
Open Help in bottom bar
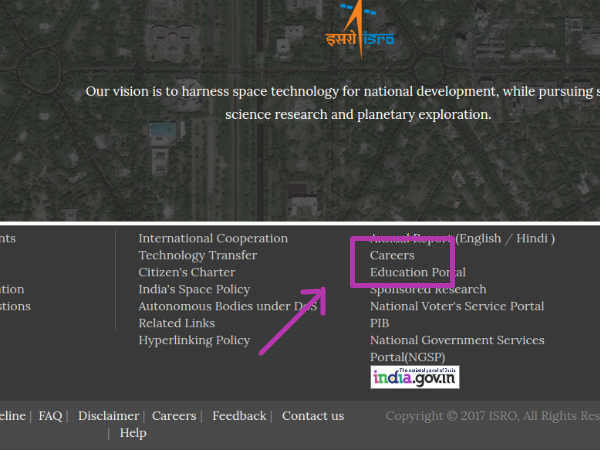point(133,433)
